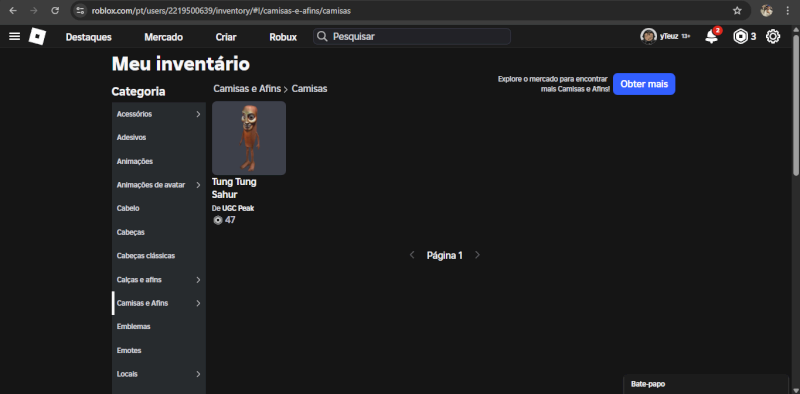Viewport: 800px width, 394px height.
Task: Open the hamburger navigation menu
Action: (x=15, y=36)
